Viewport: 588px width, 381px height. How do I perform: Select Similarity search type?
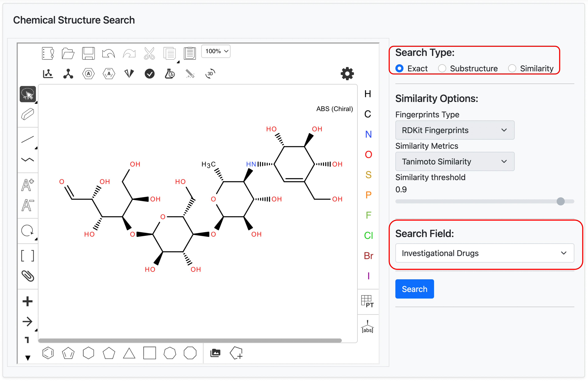point(512,69)
